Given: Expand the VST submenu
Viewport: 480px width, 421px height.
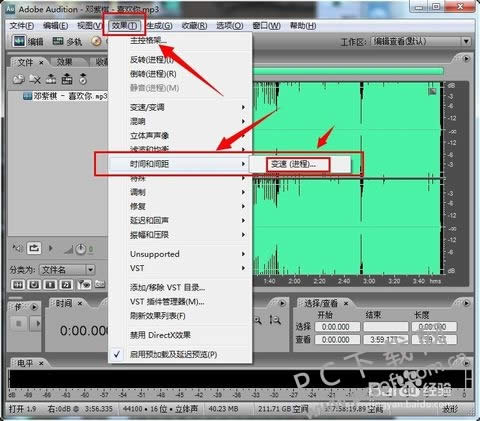Looking at the screenshot, I should point(180,268).
